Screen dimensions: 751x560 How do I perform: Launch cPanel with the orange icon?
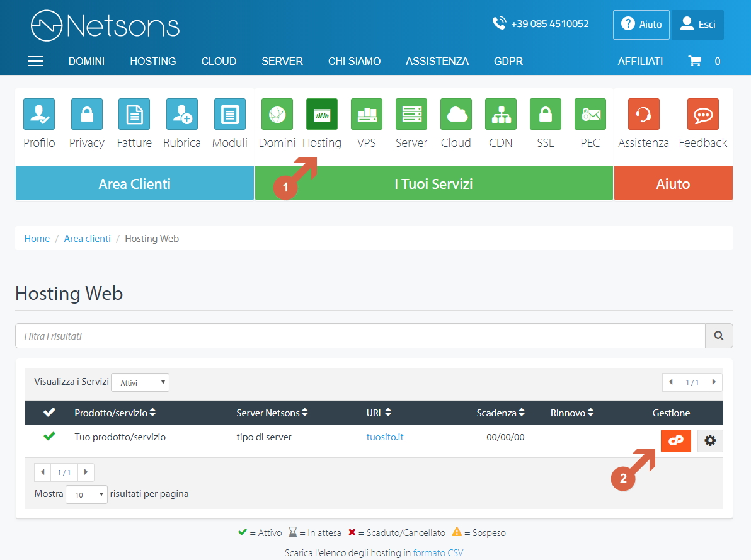[675, 440]
